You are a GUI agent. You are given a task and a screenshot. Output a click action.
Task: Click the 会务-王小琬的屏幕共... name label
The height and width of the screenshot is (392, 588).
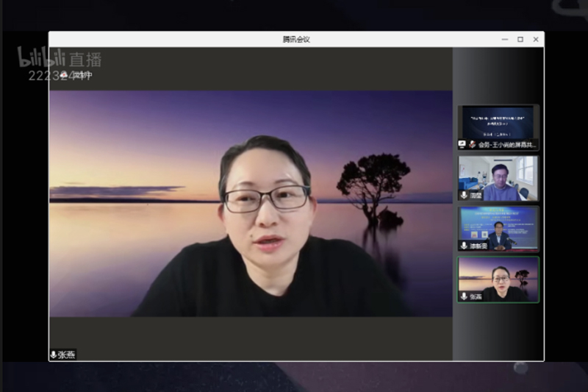tap(507, 145)
